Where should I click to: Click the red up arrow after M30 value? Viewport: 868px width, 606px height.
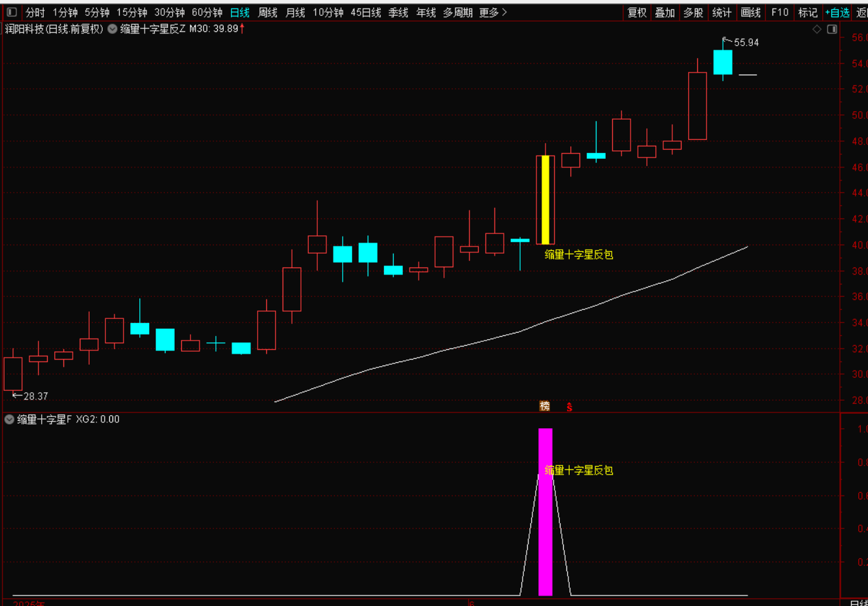242,29
